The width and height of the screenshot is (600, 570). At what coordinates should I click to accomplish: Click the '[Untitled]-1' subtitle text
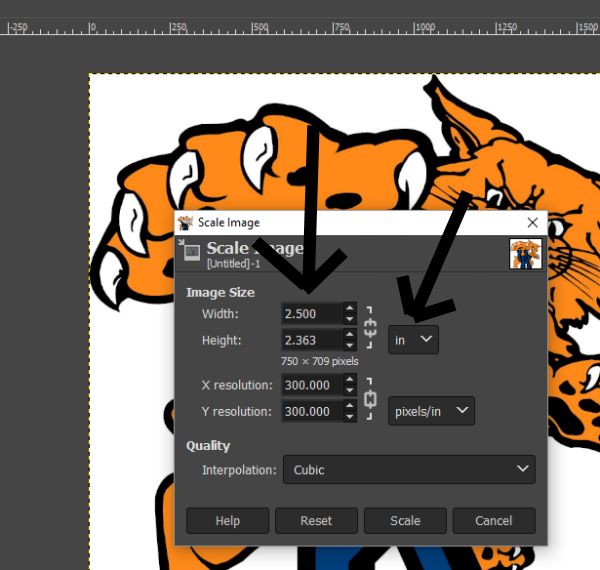(x=233, y=264)
